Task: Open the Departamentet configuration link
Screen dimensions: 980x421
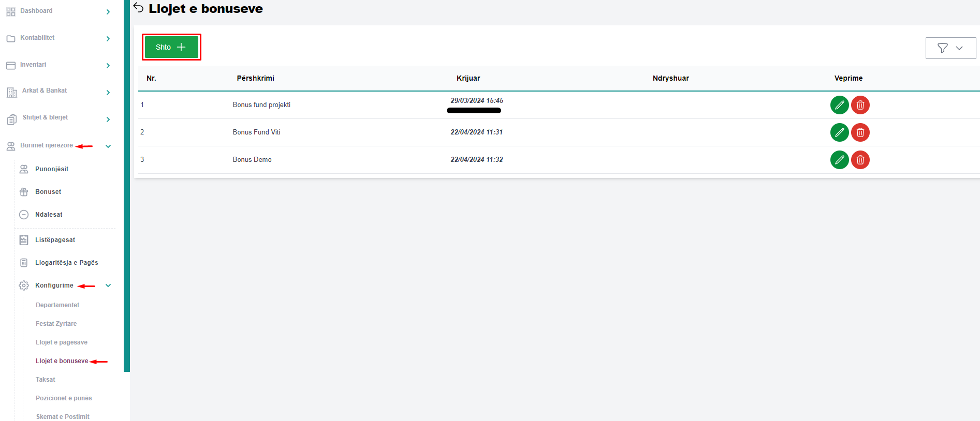Action: tap(57, 305)
